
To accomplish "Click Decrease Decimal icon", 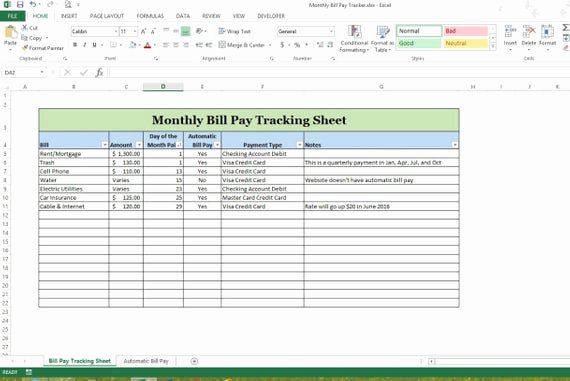I will [x=330, y=45].
